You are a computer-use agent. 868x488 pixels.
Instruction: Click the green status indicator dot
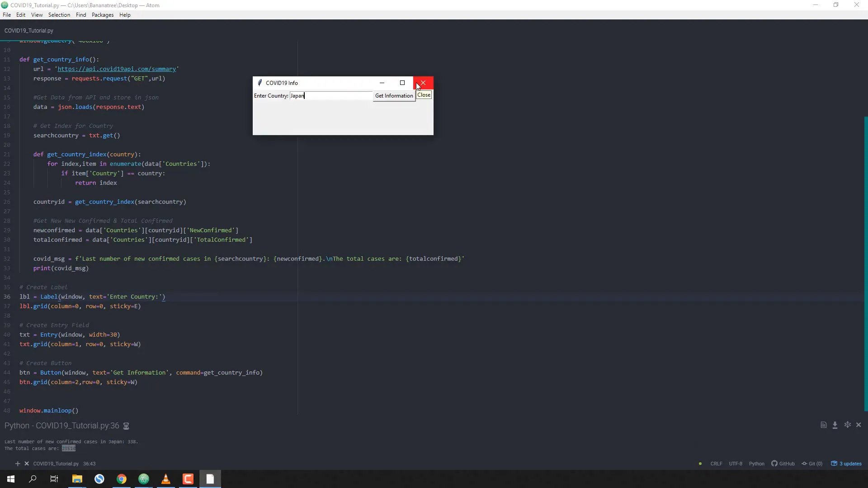pyautogui.click(x=700, y=464)
